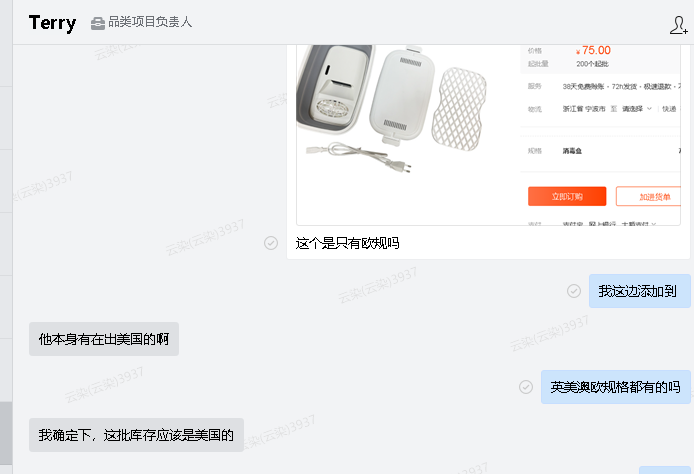Viewport: 694px width, 474px height.
Task: Open the Terry contact name
Action: (52, 23)
